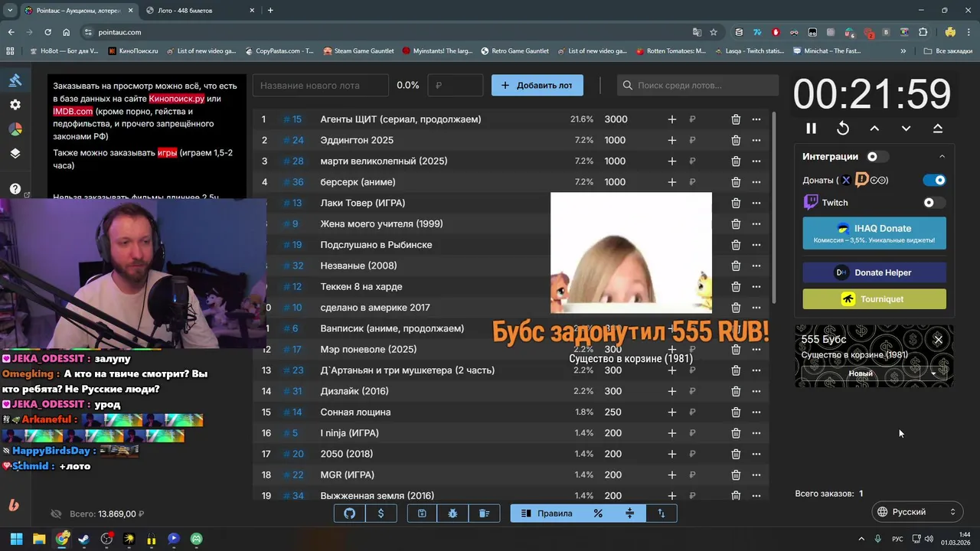Expand the bookmarks overflow chevron
Screen dimensions: 980x551
click(903, 51)
